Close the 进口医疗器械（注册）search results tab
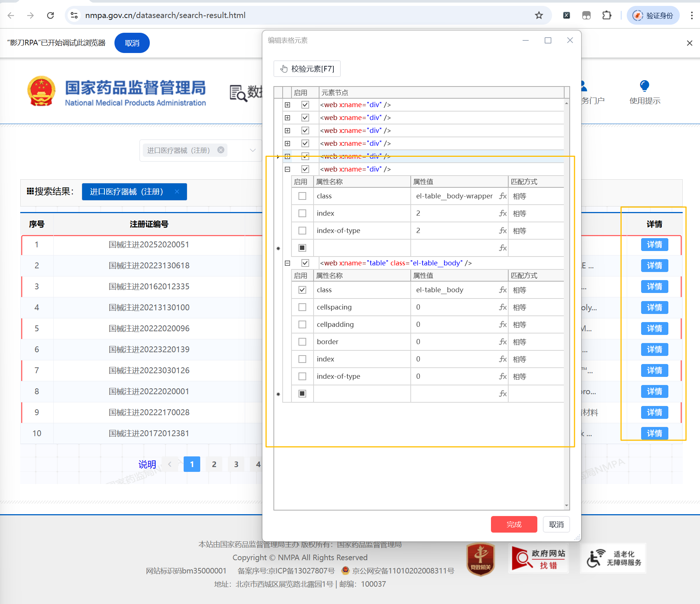 coord(177,192)
